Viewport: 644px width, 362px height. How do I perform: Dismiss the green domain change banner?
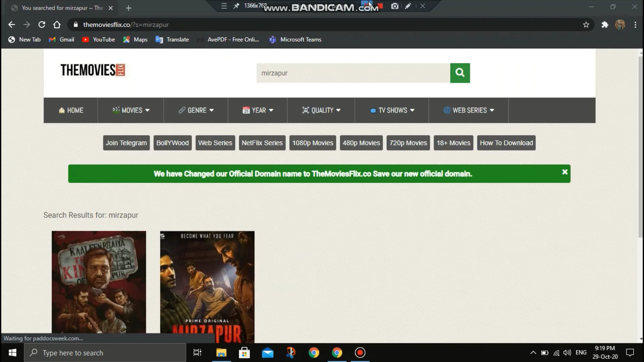click(x=565, y=172)
